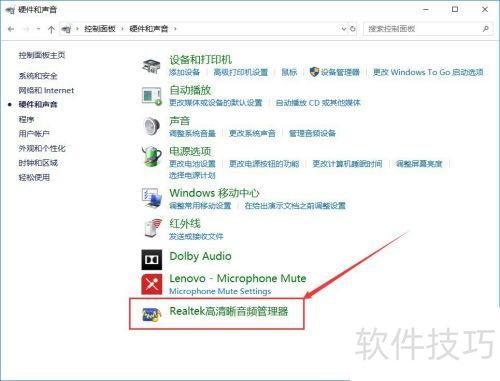500x381 pixels.
Task: Expand chevron after 控制面板 breadcrumb
Action: (122, 29)
